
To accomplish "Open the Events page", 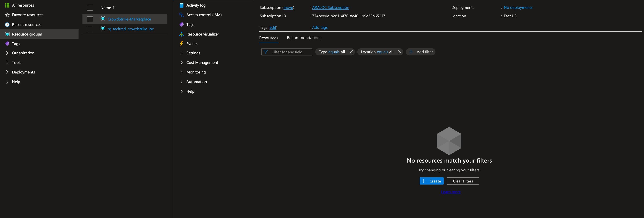I will (x=192, y=43).
